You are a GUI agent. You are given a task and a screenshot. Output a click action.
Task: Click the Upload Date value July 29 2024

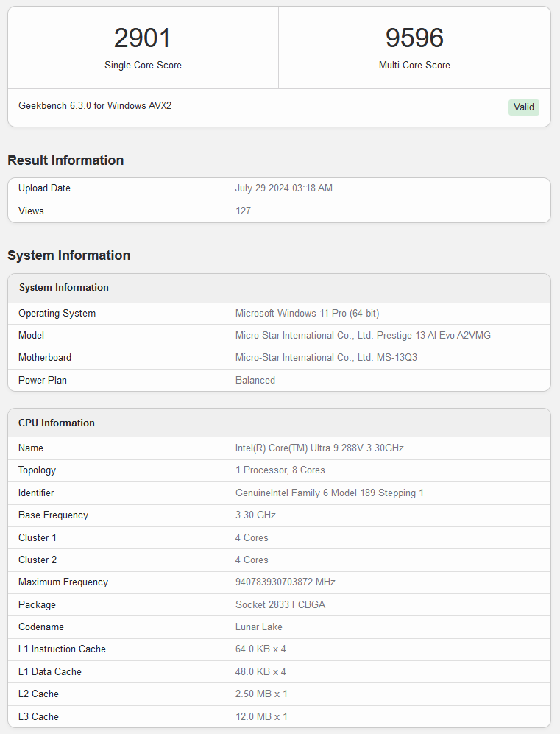coord(283,188)
